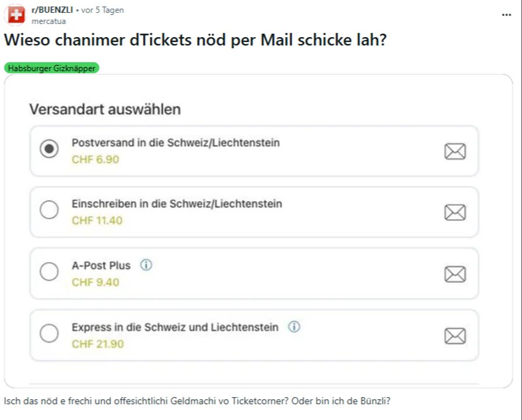Open the r/BUENZLI subreddit link
Viewport: 522px width, 420px height.
coord(52,10)
